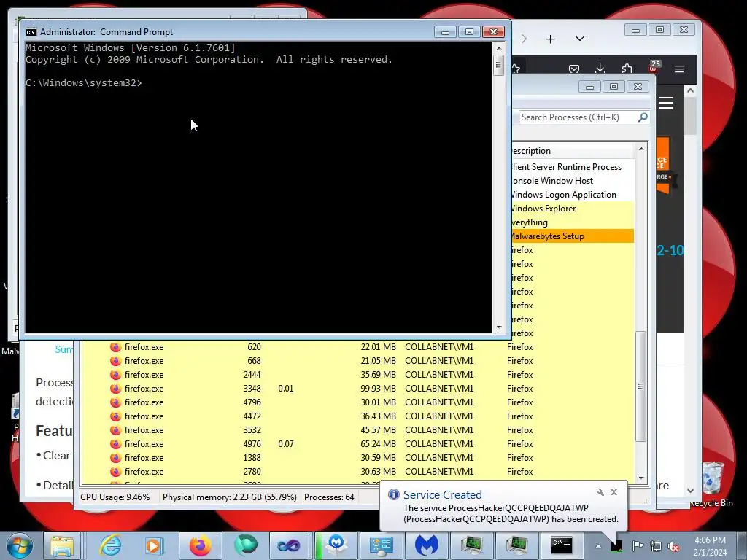Select firefox.exe row with PID 668
The image size is (747, 560).
(357, 361)
